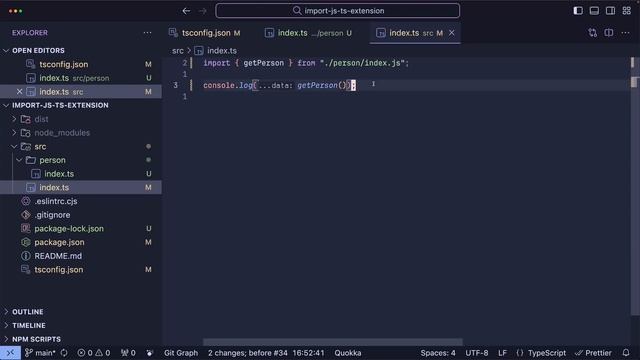Click the command center search field
The width and height of the screenshot is (640, 360).
338,11
